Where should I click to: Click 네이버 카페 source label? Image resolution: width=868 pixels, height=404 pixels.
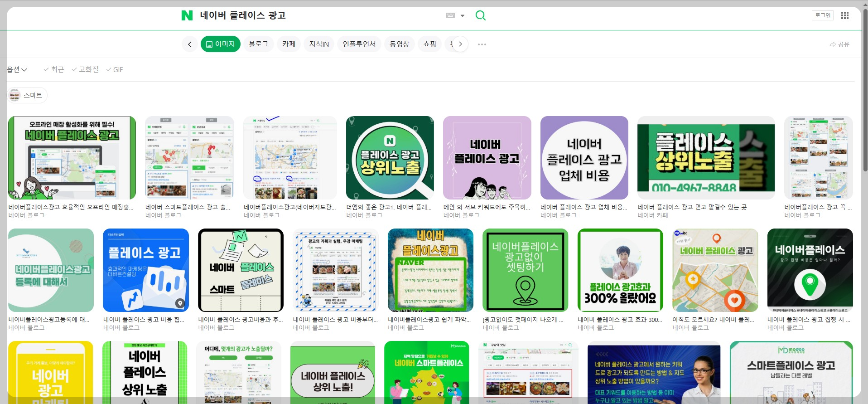click(x=653, y=215)
